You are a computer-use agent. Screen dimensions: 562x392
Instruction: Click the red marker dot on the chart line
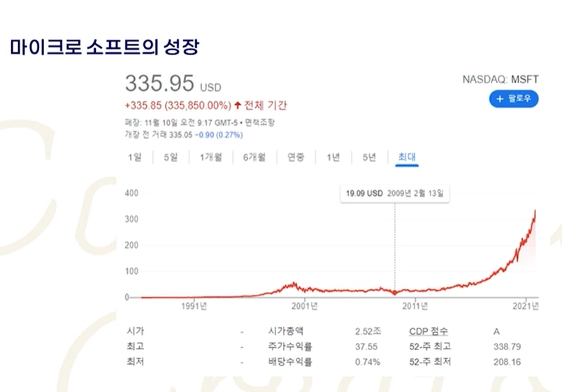pos(395,292)
